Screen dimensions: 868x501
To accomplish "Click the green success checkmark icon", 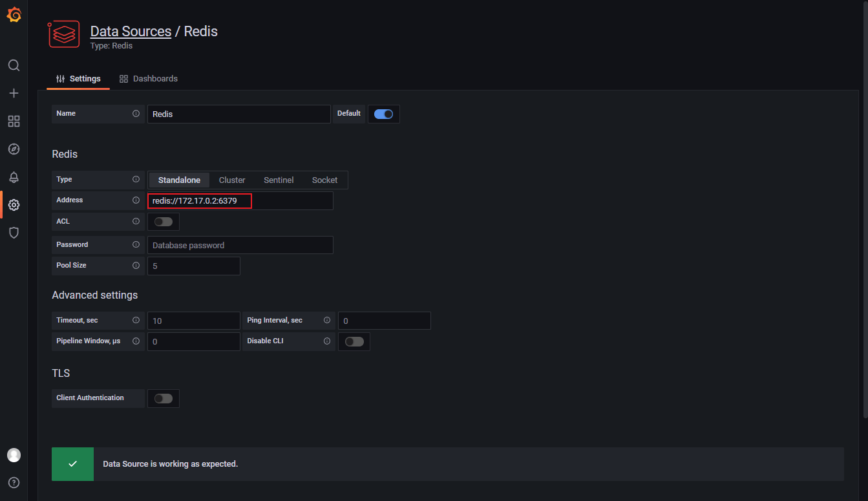I will (72, 464).
